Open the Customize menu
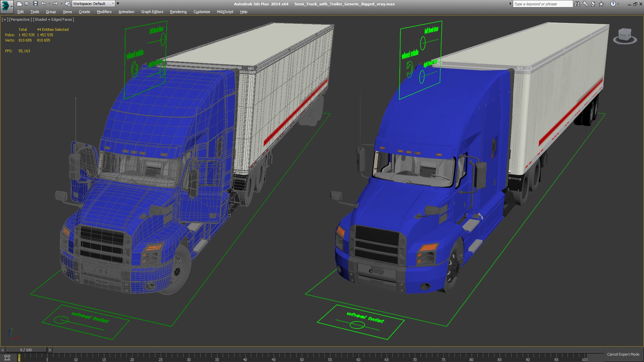This screenshot has height=362, width=644. (202, 12)
